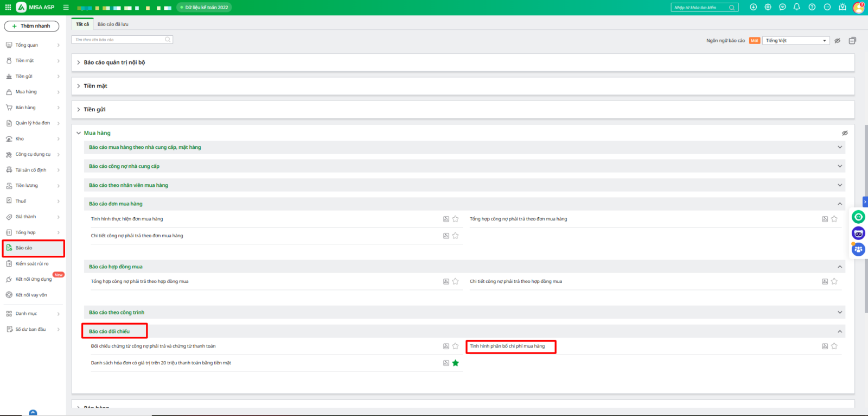Click the Thêm nhanh button
This screenshot has height=416, width=868.
pos(31,26)
